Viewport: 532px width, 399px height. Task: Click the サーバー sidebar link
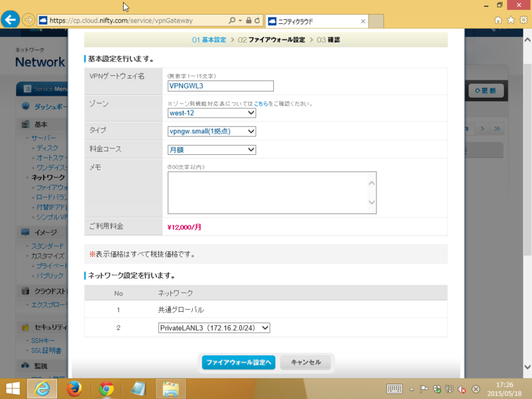[x=44, y=138]
